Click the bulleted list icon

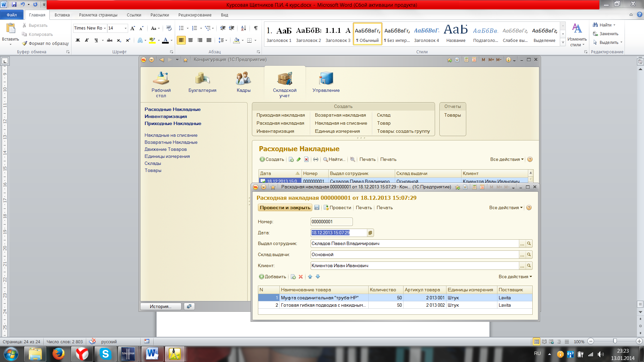pyautogui.click(x=181, y=28)
